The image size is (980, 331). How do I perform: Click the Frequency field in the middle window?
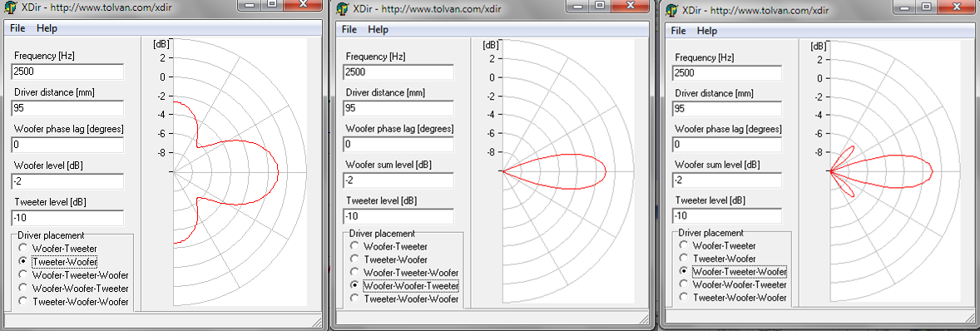pos(398,72)
